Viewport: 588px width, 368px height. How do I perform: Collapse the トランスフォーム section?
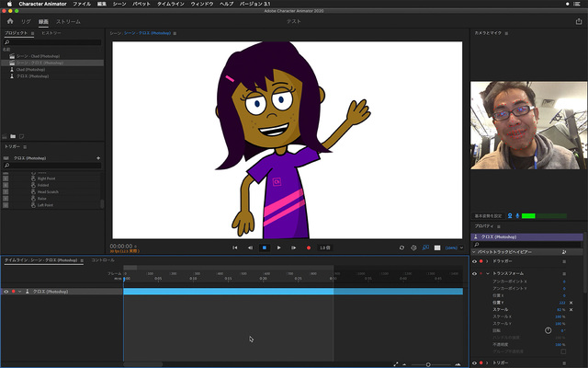tap(489, 274)
